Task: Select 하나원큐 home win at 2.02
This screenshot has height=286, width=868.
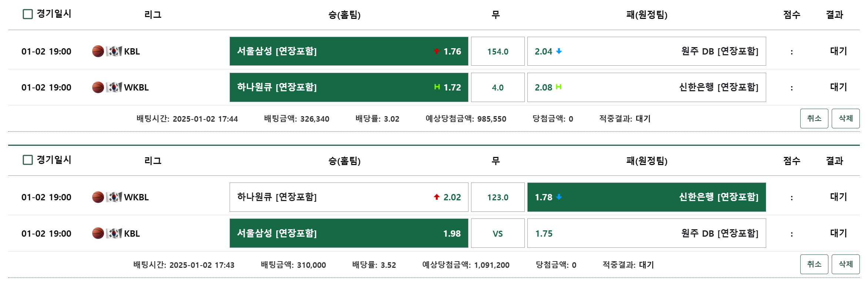Action: click(348, 197)
